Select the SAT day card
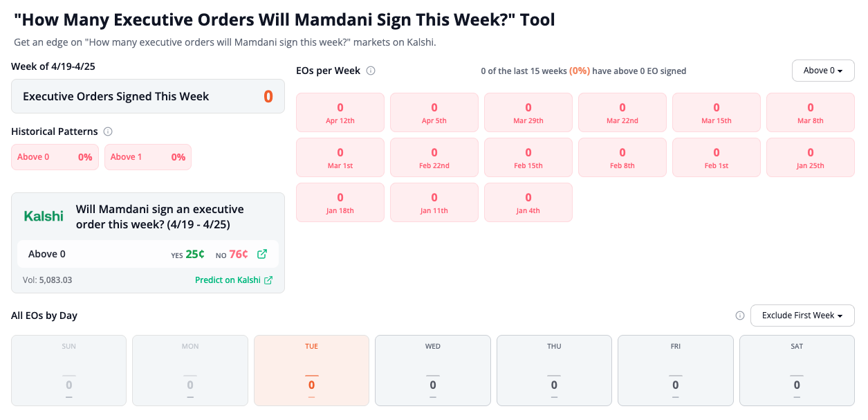This screenshot has width=868, height=420. click(x=797, y=370)
